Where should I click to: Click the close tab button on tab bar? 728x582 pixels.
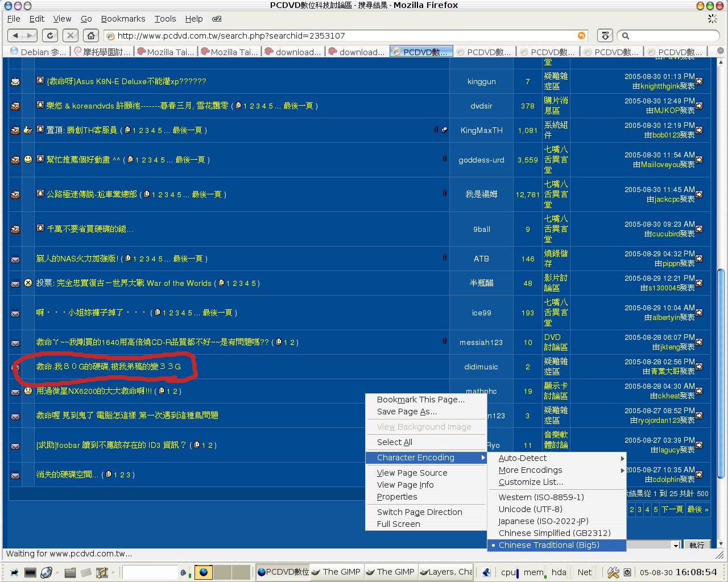(x=720, y=51)
